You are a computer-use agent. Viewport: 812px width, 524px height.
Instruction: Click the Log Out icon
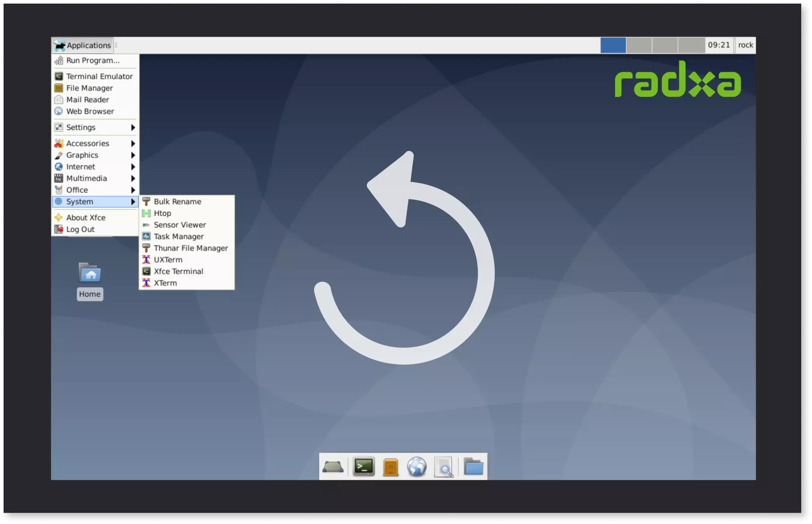(59, 229)
